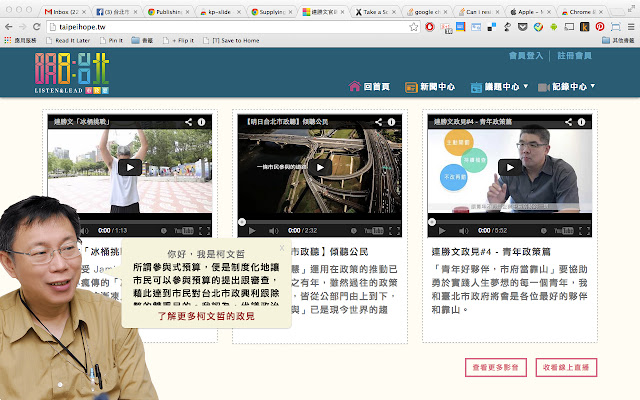Screen dimensions: 640x400
Task: Toggle fullscreen on 青年政策篇 video
Action: pos(584,231)
